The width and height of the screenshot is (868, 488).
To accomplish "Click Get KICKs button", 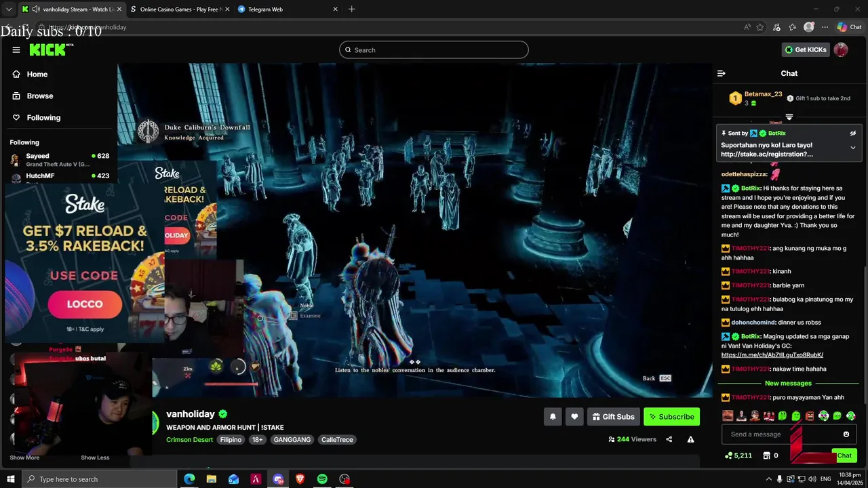I will [806, 49].
